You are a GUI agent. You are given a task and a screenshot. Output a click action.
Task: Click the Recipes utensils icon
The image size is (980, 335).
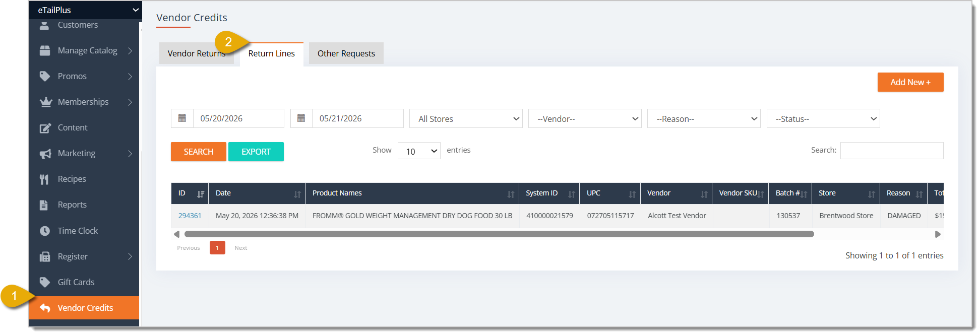tap(44, 179)
